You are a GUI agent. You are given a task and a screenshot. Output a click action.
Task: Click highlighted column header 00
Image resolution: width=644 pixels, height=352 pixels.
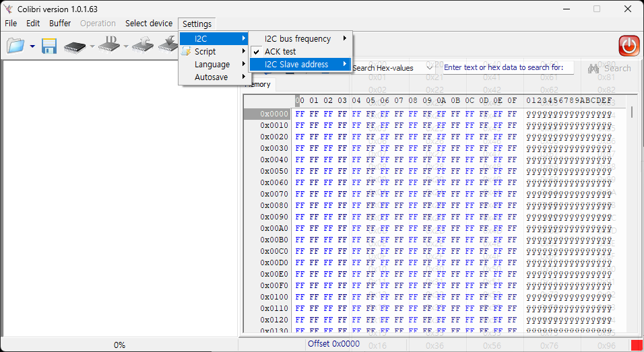point(300,100)
